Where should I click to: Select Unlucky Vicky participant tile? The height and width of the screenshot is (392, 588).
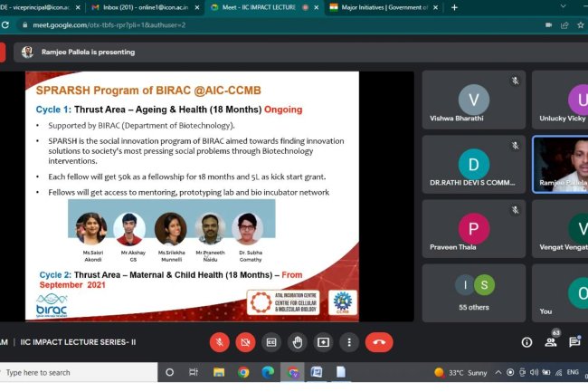[x=560, y=100]
